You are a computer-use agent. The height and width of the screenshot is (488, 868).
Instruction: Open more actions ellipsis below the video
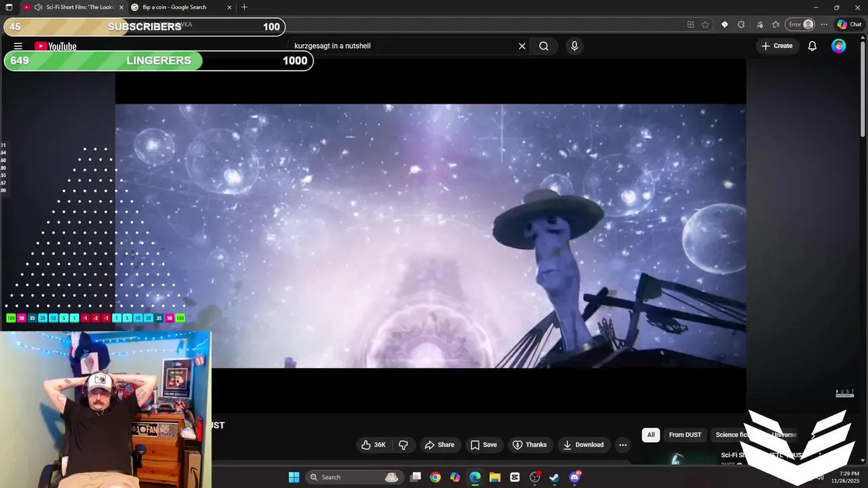point(623,445)
